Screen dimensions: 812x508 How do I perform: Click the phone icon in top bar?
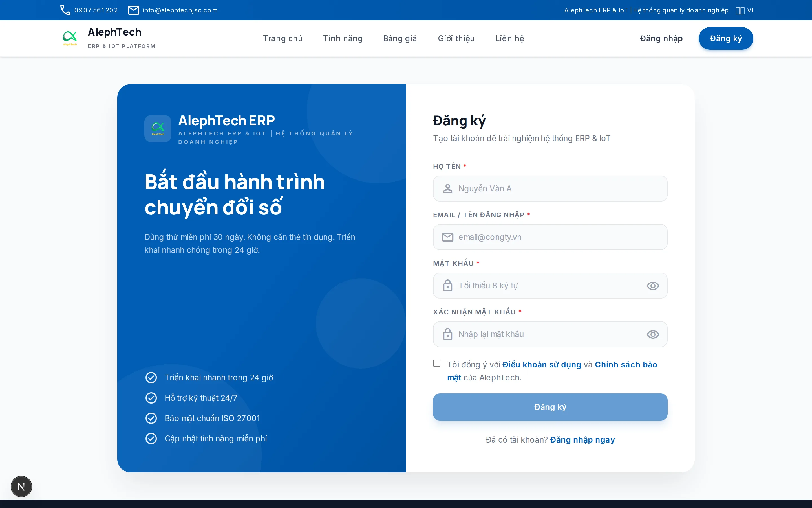point(65,10)
